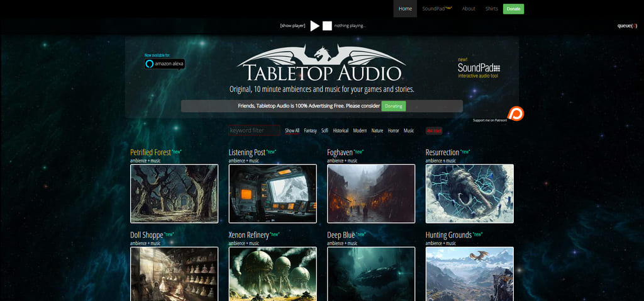Click the Xenon Refinery thumbnail image
This screenshot has height=301, width=644.
tap(273, 274)
